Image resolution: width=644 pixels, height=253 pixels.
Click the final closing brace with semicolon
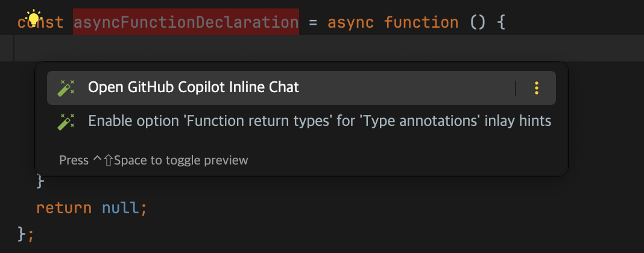tap(23, 233)
